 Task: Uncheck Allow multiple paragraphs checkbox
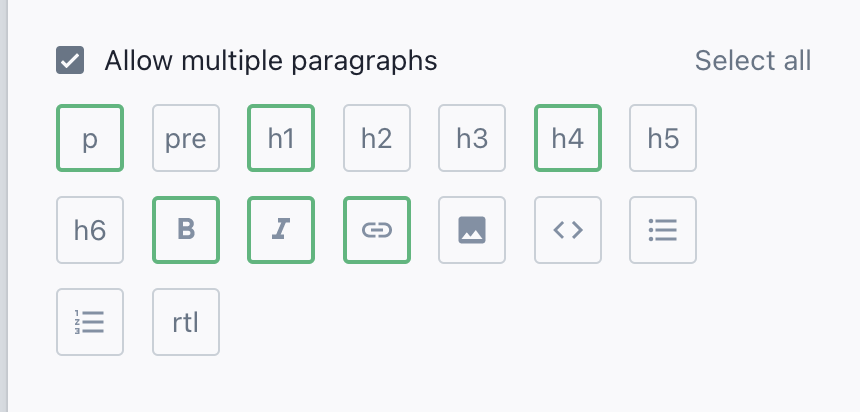click(x=70, y=61)
